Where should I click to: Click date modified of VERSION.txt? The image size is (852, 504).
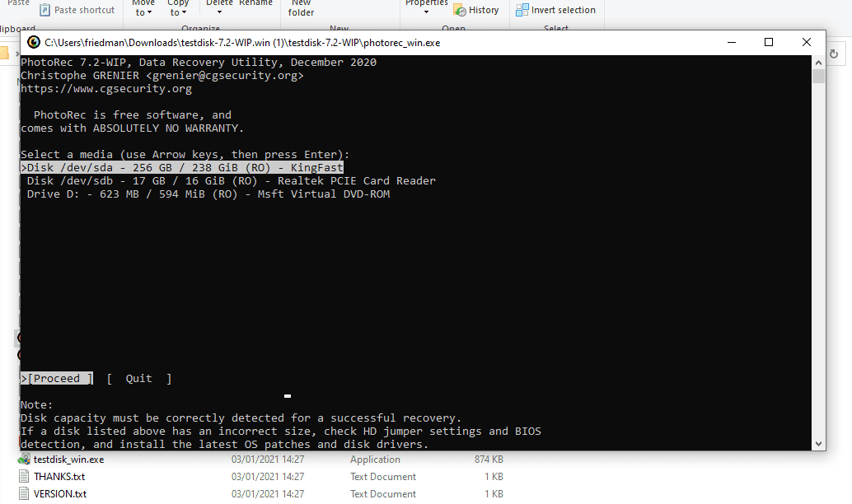point(268,494)
